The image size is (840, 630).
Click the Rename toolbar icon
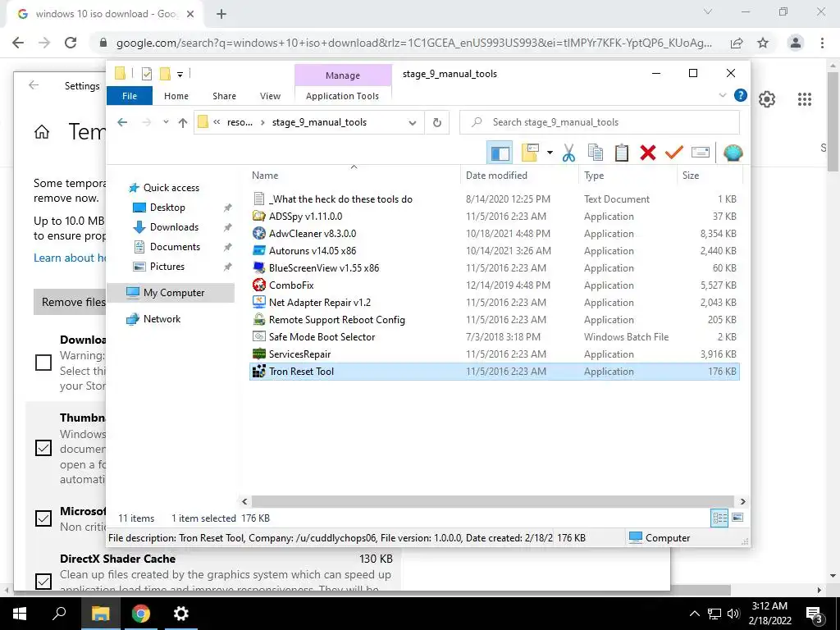pos(701,153)
